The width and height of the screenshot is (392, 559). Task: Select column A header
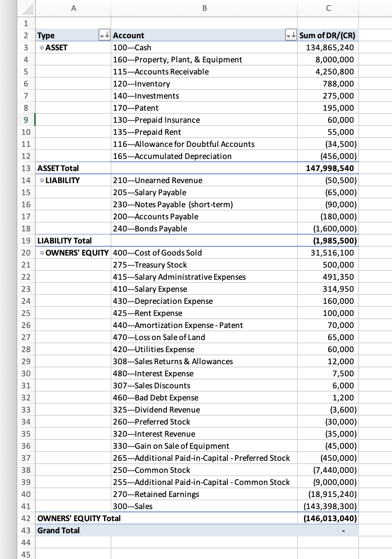coord(74,8)
